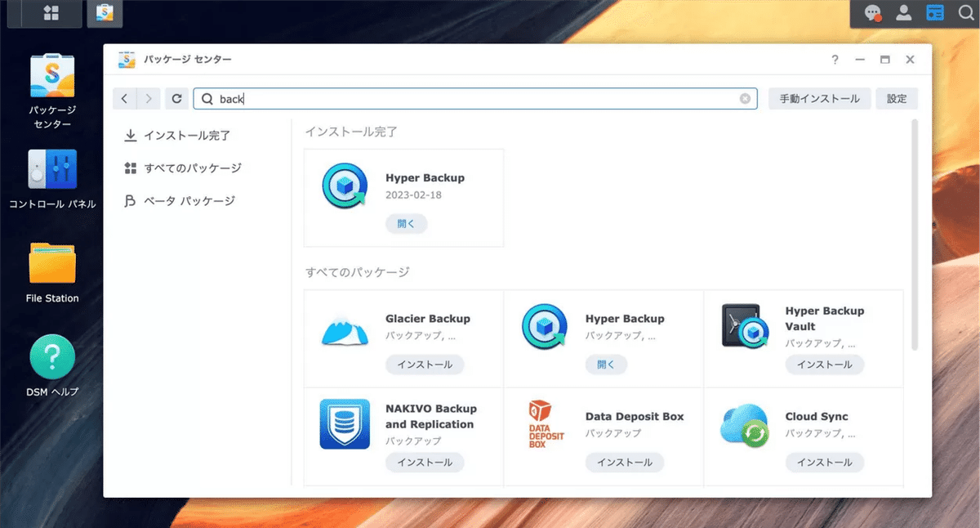Screen dimensions: 980x528
Task: Click the Data Deposit Box title text
Action: tap(635, 417)
